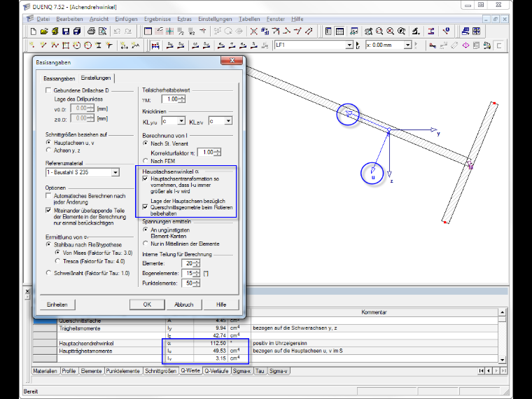Open the LF1 load case dropdown
This screenshot has width=532, height=399.
(349, 45)
